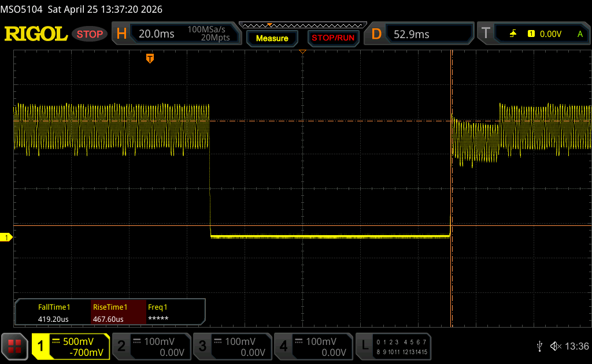The height and width of the screenshot is (364, 592).
Task: Open the logic analyzer L digital channels
Action: pos(393,346)
